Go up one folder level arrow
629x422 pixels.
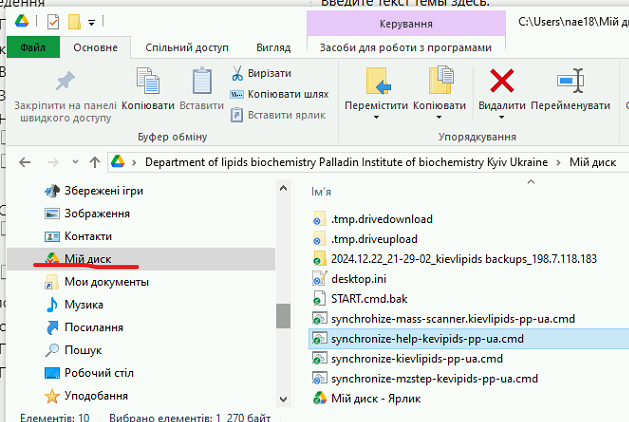pos(95,162)
